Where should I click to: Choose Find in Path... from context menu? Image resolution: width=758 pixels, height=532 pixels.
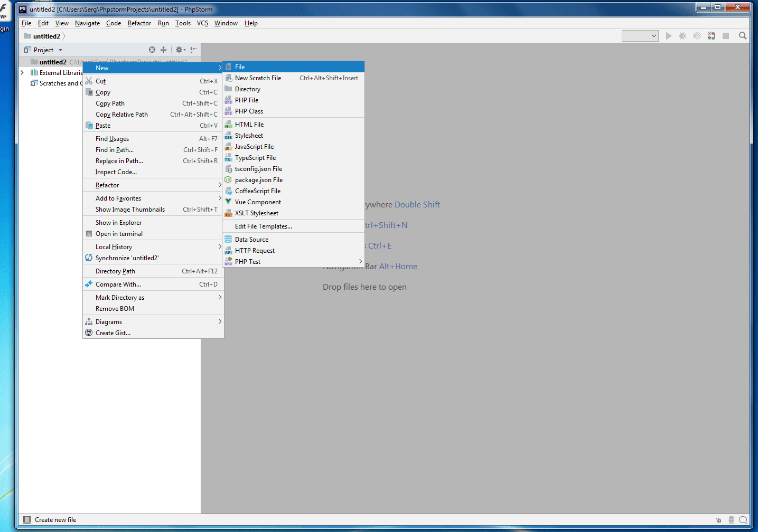click(153, 150)
